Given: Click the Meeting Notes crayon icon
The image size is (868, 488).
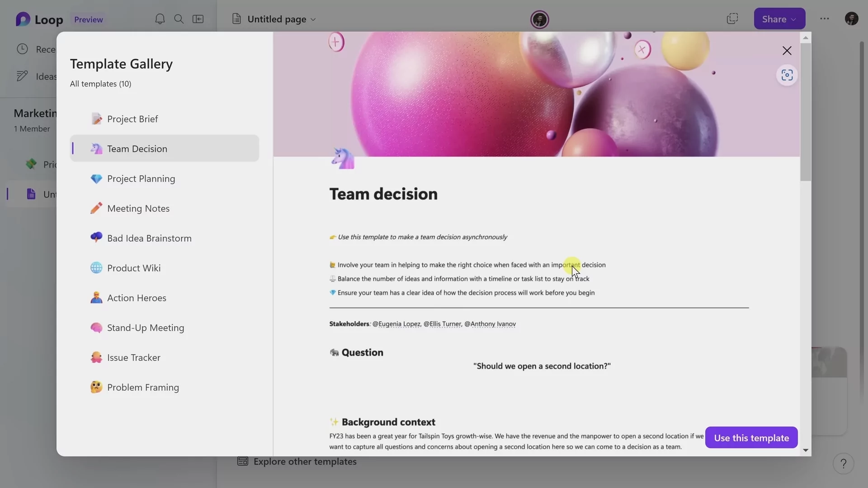Looking at the screenshot, I should (x=96, y=208).
